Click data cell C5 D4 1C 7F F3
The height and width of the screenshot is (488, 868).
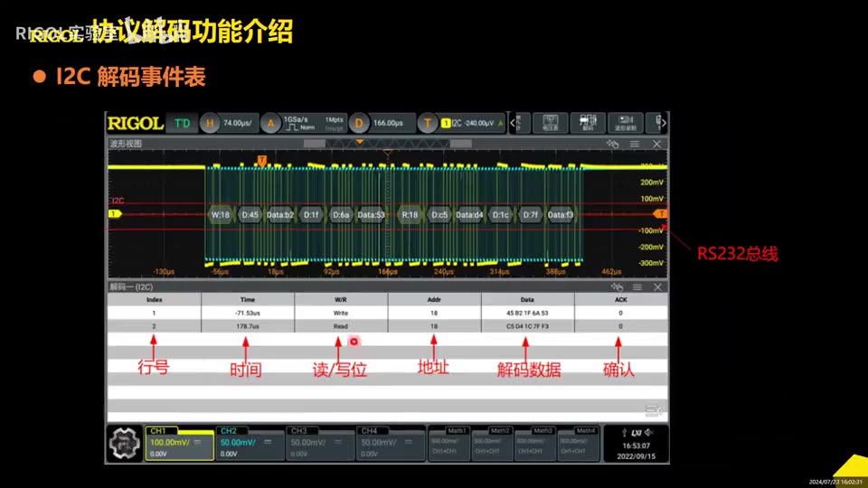point(527,326)
